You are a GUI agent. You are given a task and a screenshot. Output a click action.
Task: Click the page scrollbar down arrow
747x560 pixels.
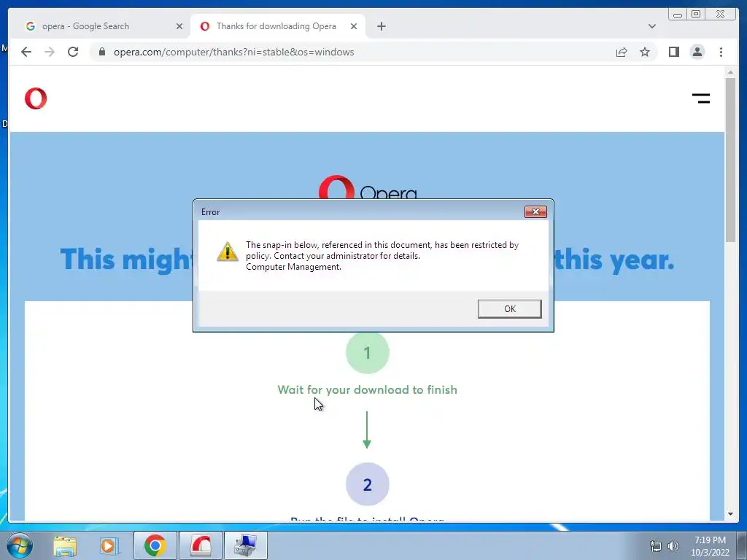click(730, 514)
